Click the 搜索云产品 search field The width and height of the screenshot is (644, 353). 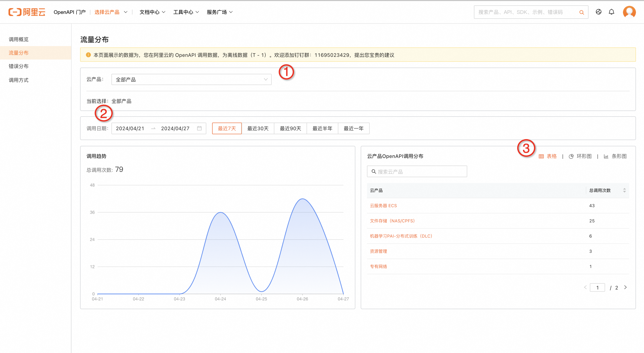[417, 172]
